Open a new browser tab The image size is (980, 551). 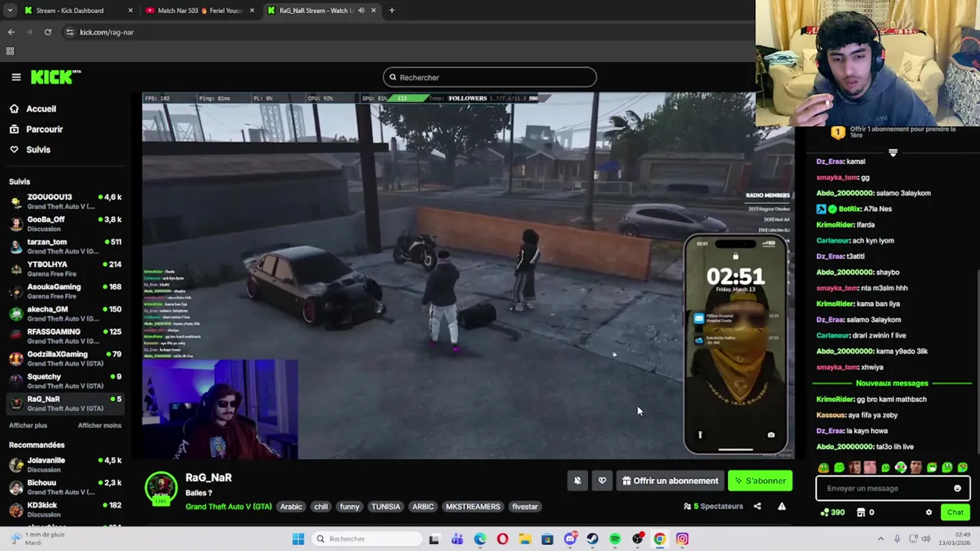click(x=392, y=11)
